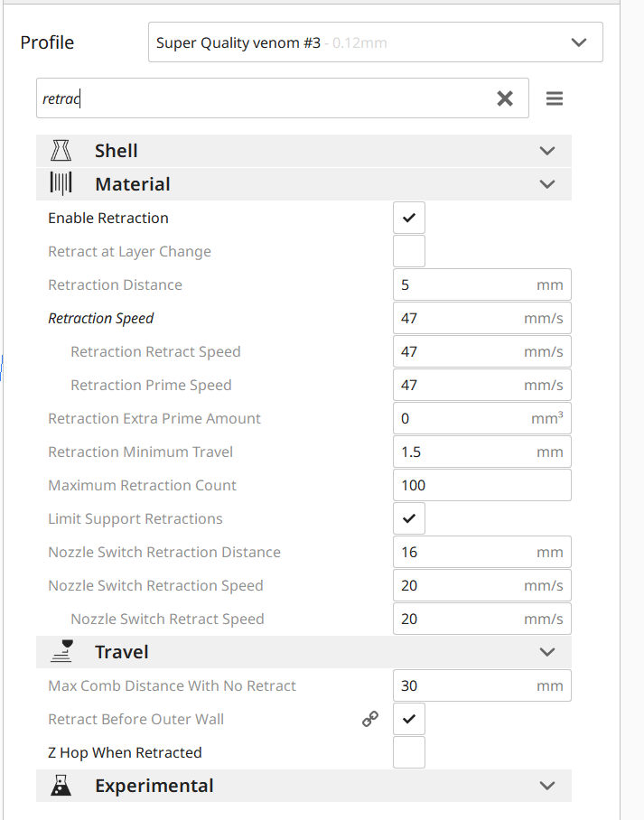Toggle Z Hop When Retracted checkbox

tap(409, 752)
